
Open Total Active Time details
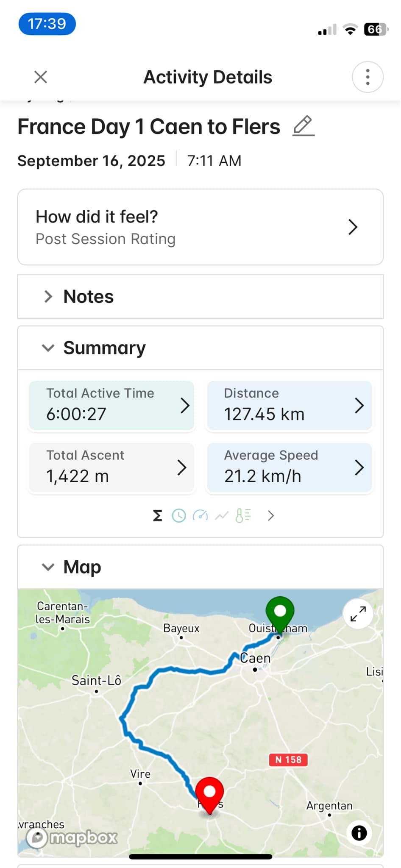111,406
